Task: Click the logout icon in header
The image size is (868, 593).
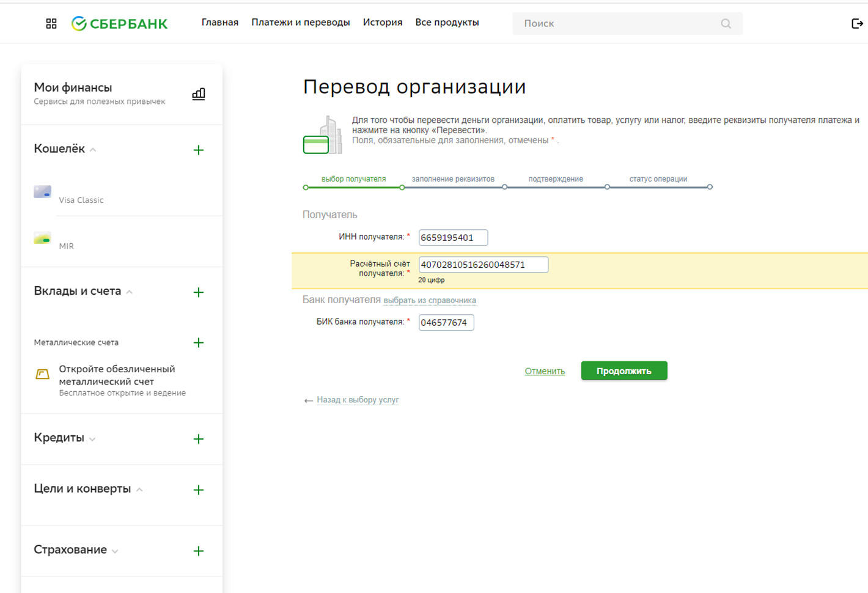Action: (x=857, y=23)
